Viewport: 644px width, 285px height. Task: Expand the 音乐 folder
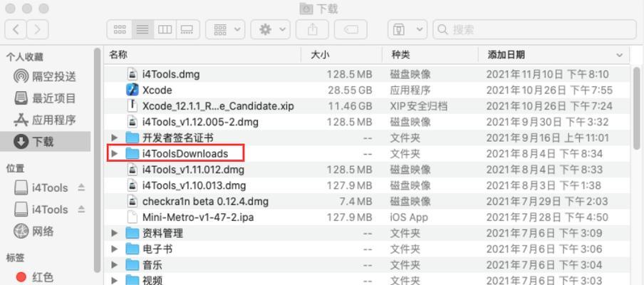pyautogui.click(x=115, y=265)
